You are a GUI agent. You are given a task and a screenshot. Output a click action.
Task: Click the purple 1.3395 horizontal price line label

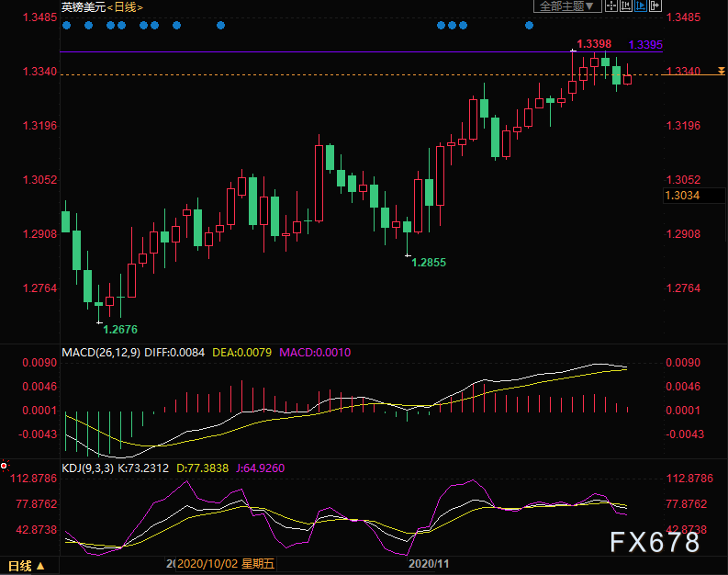[645, 44]
